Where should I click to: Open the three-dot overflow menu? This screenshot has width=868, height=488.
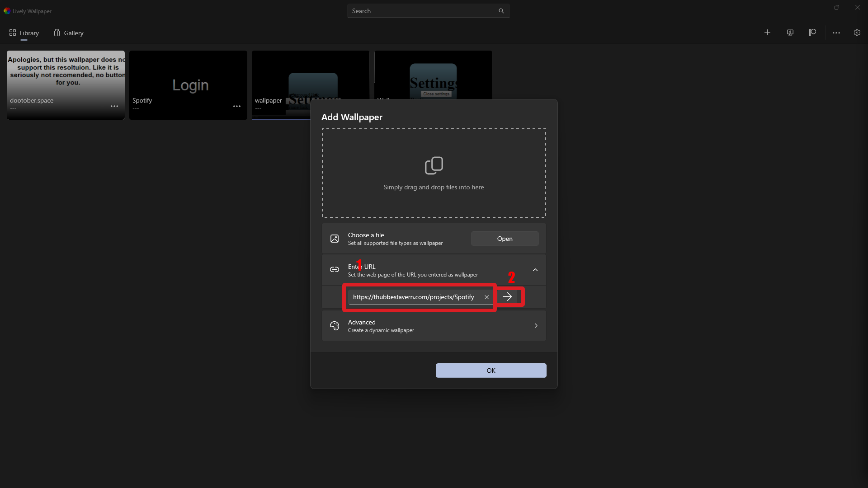(x=836, y=33)
